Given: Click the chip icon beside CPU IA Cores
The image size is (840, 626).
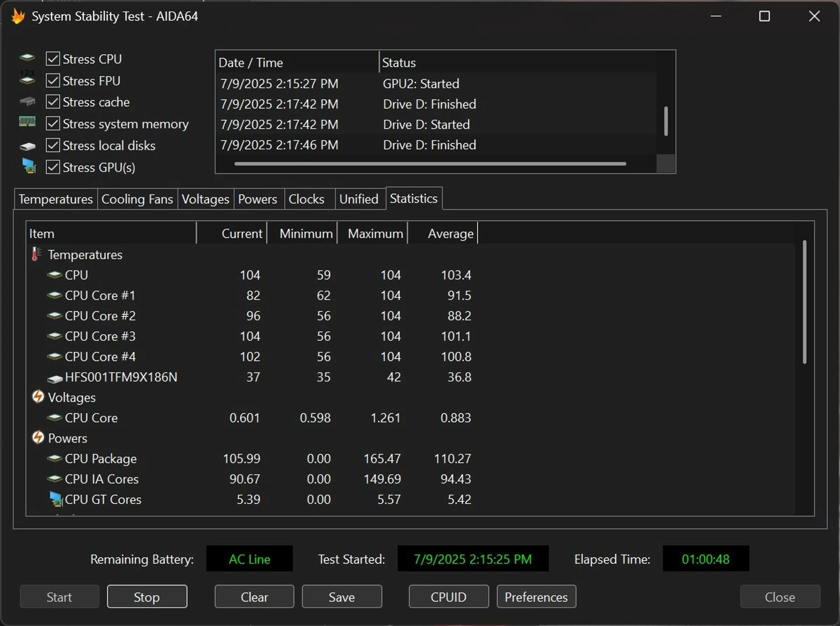Looking at the screenshot, I should pos(54,479).
